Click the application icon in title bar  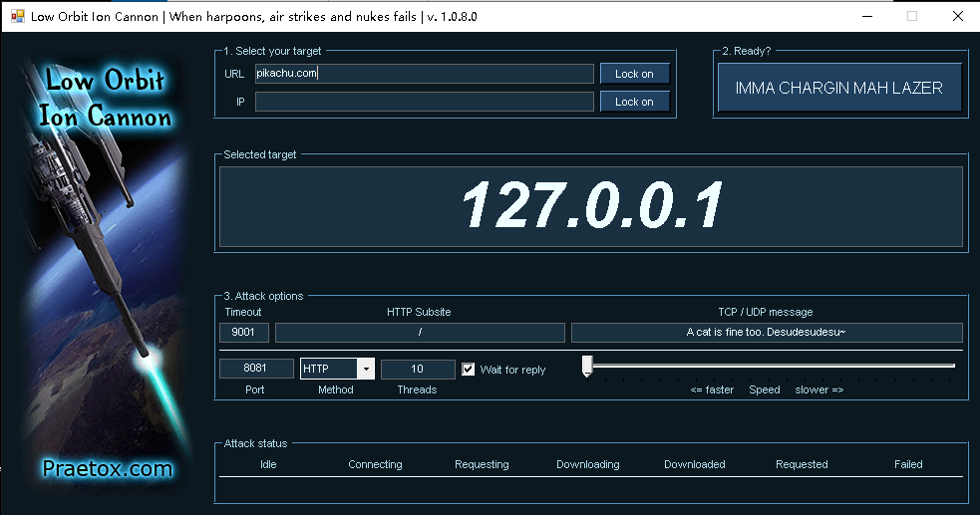pyautogui.click(x=18, y=16)
